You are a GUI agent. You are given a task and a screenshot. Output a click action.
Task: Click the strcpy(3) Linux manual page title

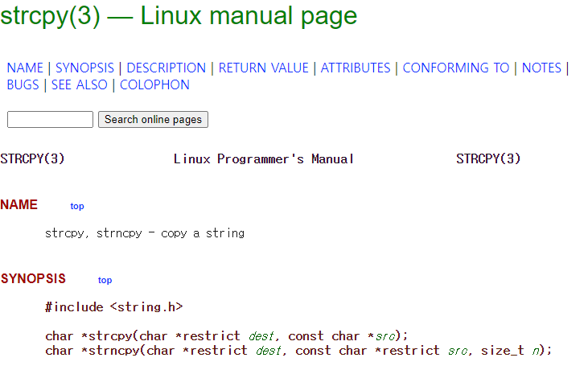(x=179, y=16)
